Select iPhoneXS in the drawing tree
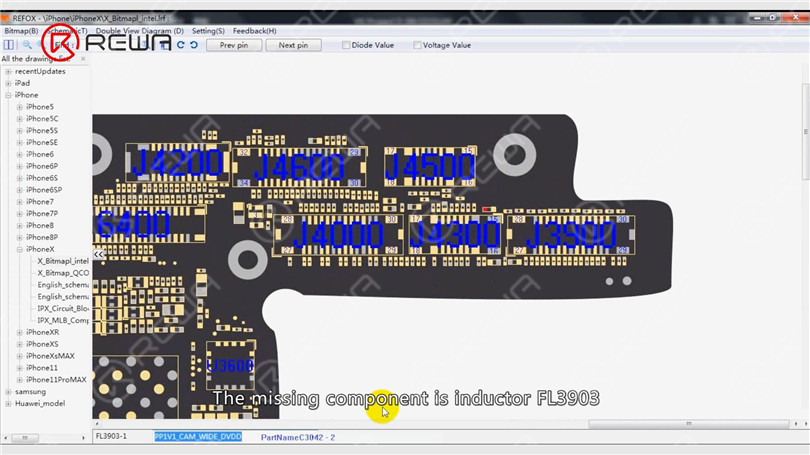This screenshot has width=810, height=455. (42, 344)
